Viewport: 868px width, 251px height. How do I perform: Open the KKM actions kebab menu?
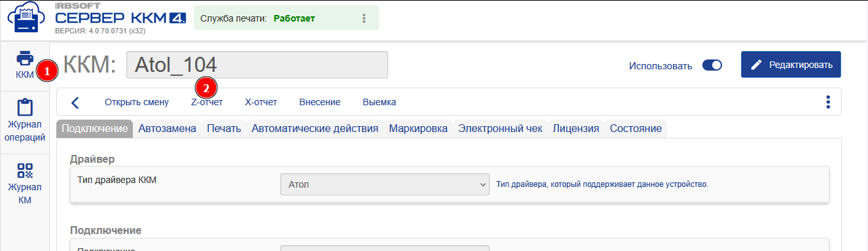click(828, 102)
